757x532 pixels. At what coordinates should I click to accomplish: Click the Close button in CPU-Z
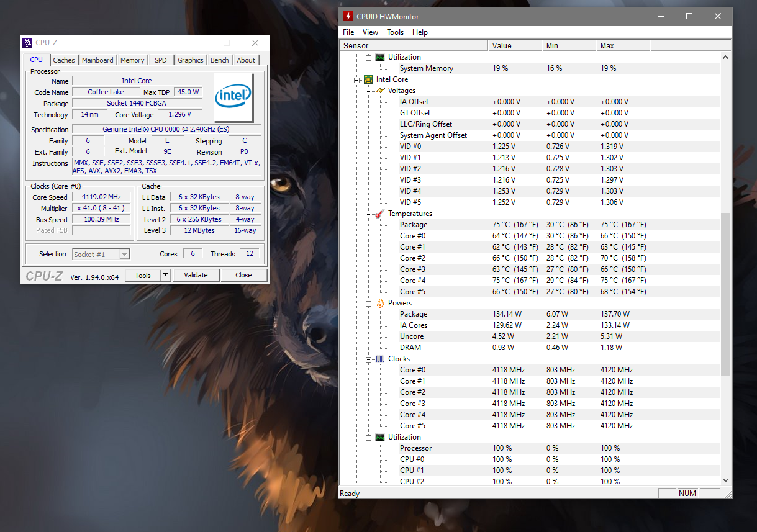[243, 274]
